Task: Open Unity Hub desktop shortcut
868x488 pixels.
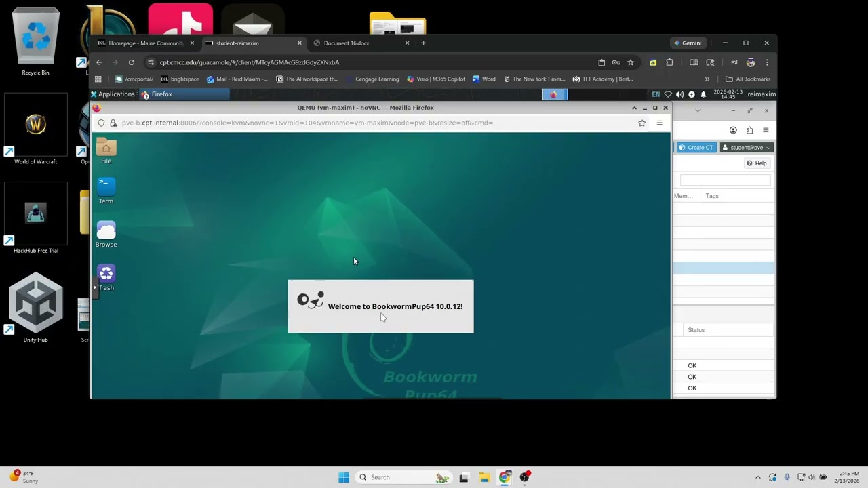Action: click(x=35, y=308)
